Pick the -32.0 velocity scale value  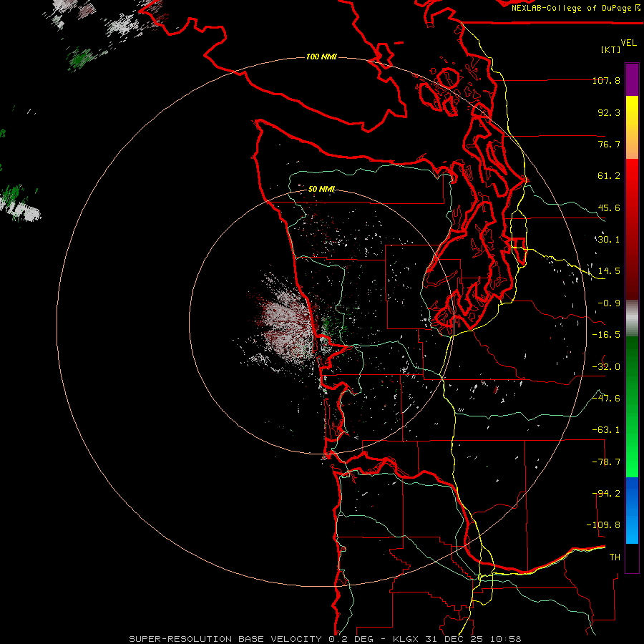point(606,367)
